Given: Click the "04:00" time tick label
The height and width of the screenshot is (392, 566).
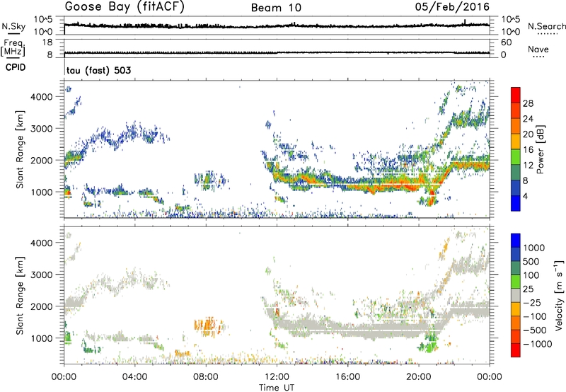Looking at the screenshot, I should point(134,377).
